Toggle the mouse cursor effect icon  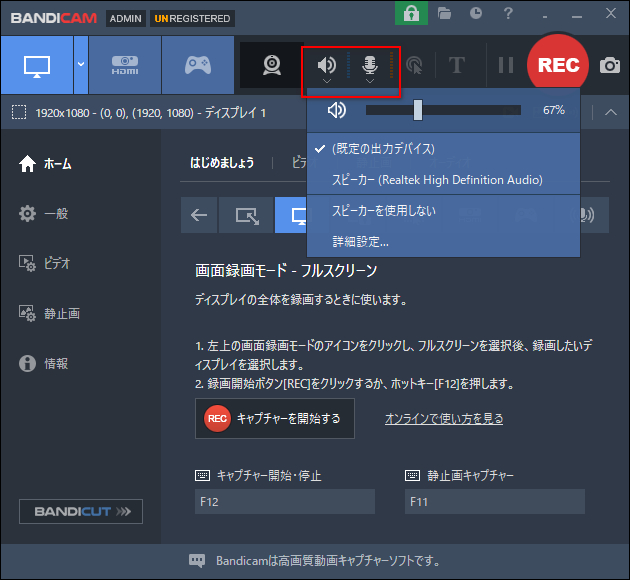pos(415,65)
